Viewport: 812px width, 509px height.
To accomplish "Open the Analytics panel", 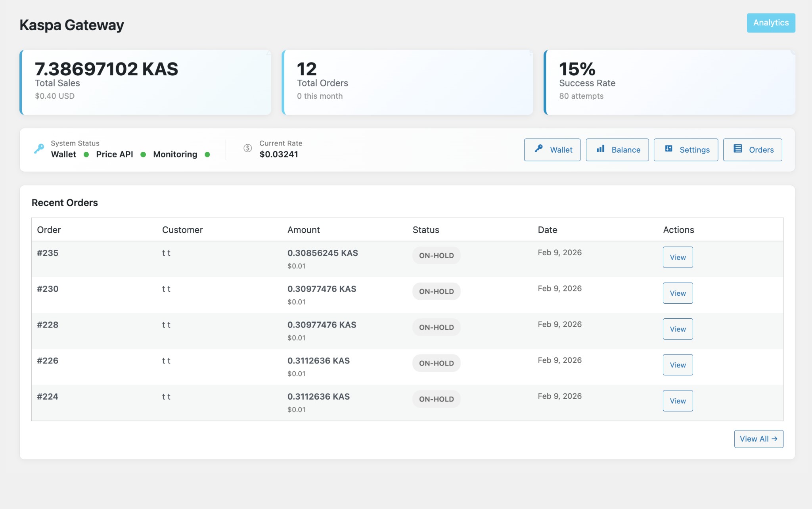I will (x=771, y=23).
